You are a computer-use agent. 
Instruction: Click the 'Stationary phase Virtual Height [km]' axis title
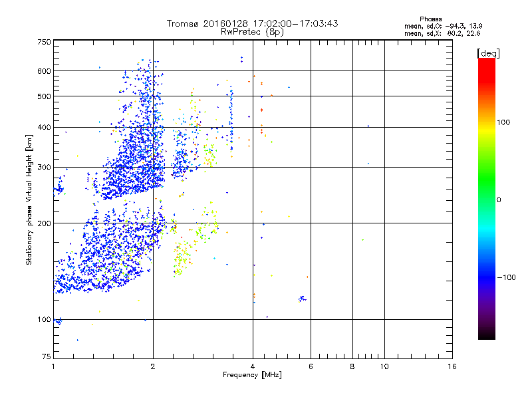(29, 200)
